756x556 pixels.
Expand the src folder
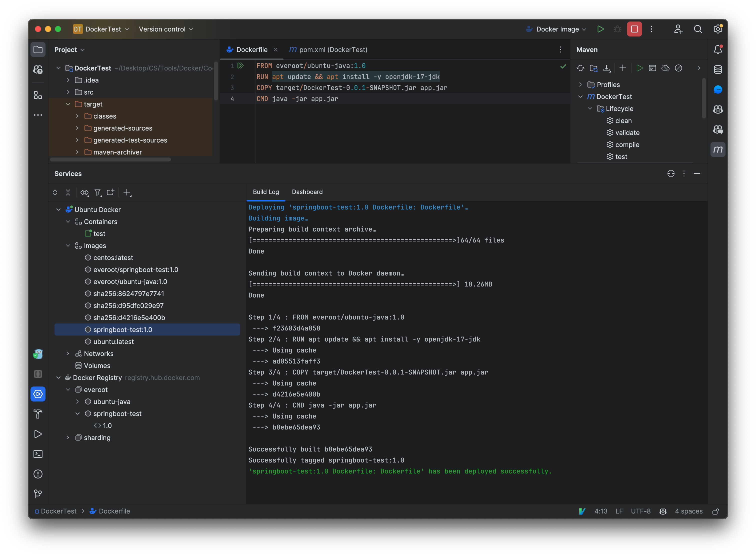(x=68, y=92)
